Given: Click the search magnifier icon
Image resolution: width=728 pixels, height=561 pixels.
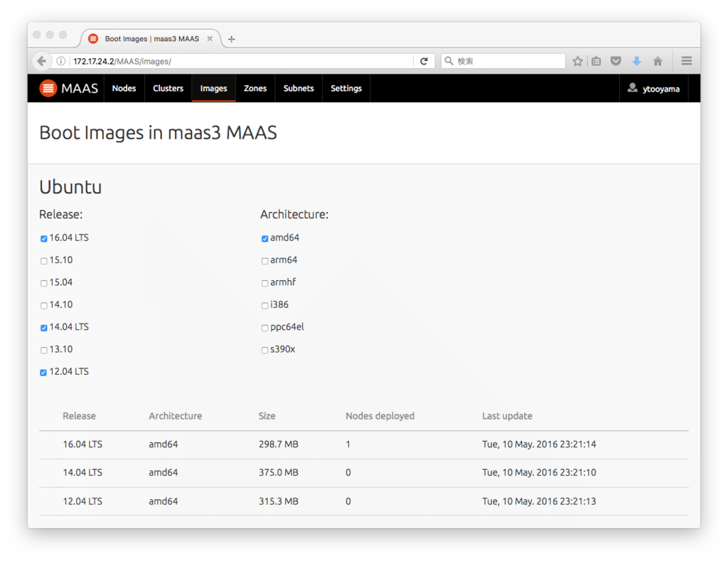Looking at the screenshot, I should click(x=449, y=61).
